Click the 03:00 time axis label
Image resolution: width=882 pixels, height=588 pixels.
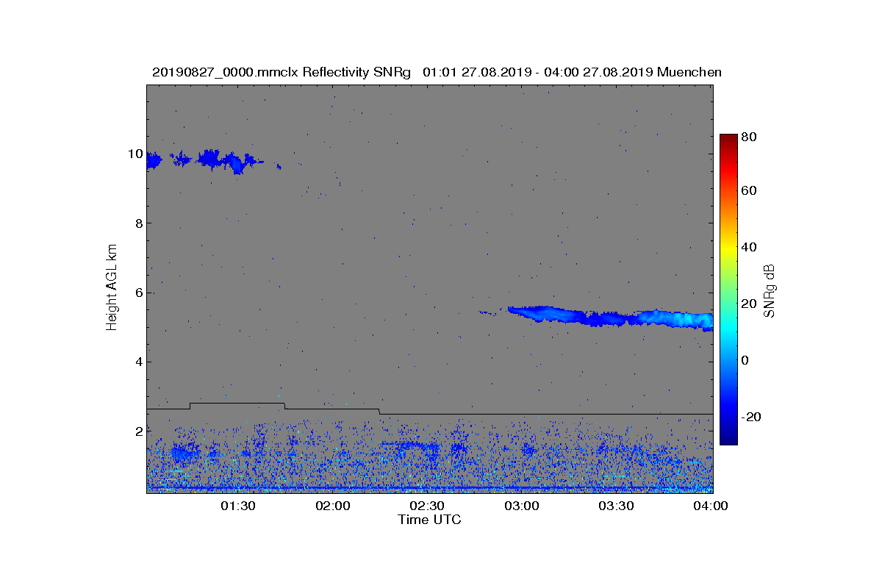522,506
